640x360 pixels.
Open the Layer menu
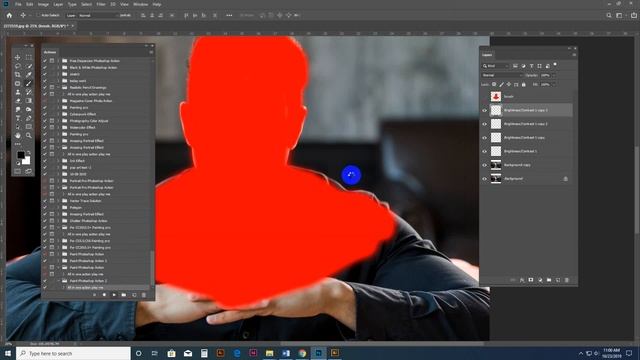pos(58,4)
